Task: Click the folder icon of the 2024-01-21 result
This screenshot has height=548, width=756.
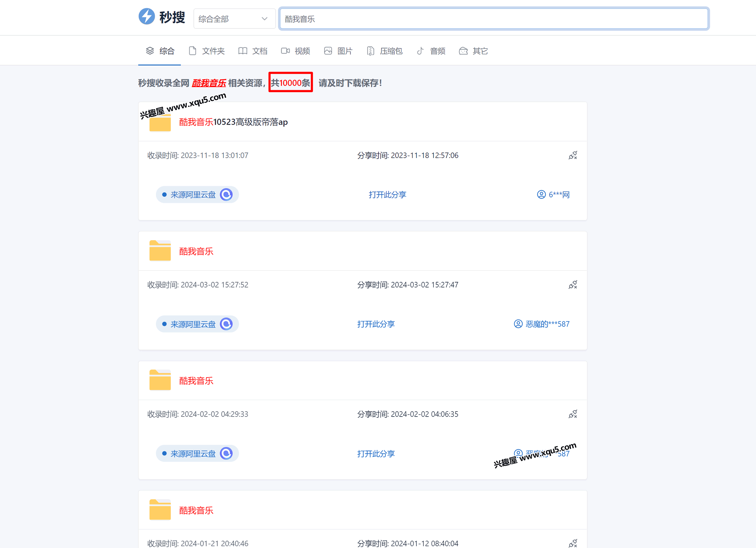Action: [x=160, y=510]
